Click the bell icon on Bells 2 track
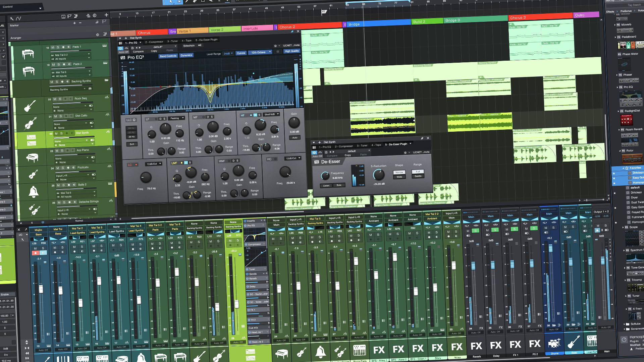The width and height of the screenshot is (644, 362). [33, 192]
